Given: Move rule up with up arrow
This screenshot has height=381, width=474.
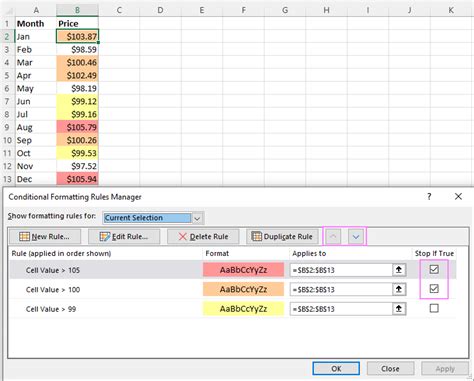Looking at the screenshot, I should [x=333, y=237].
